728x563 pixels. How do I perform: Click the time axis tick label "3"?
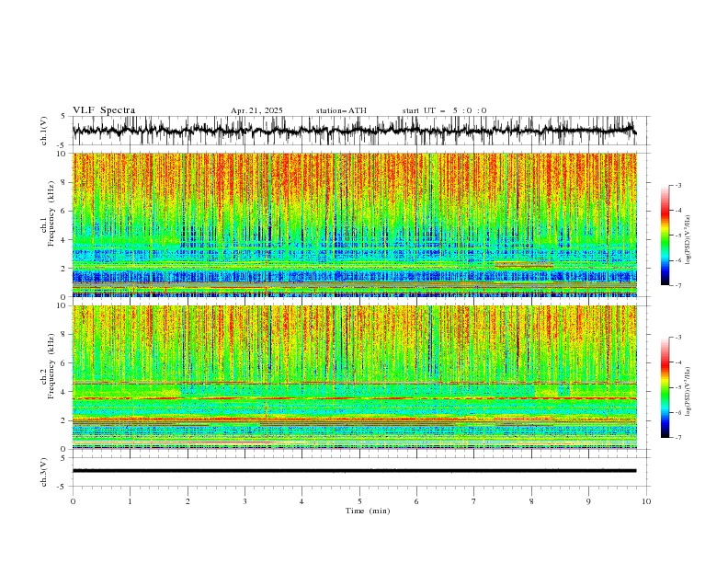(x=245, y=501)
